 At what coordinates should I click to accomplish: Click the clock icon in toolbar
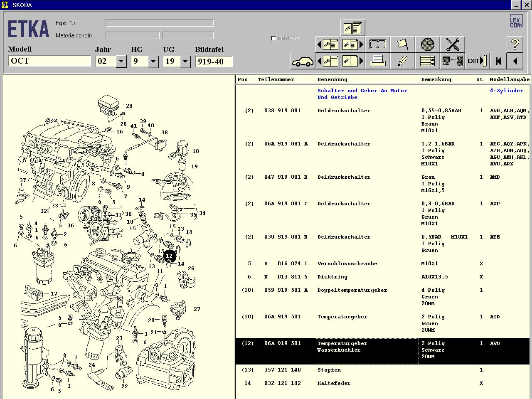point(427,44)
